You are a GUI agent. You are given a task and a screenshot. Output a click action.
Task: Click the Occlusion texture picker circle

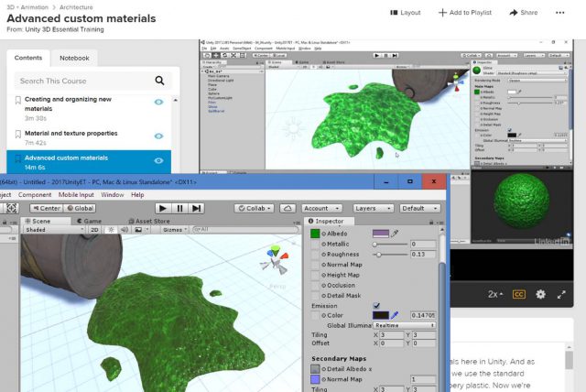[x=323, y=286]
